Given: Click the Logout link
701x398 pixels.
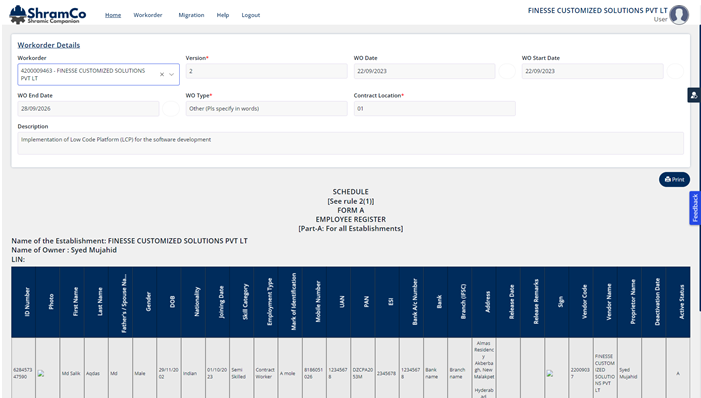Looking at the screenshot, I should tap(251, 15).
